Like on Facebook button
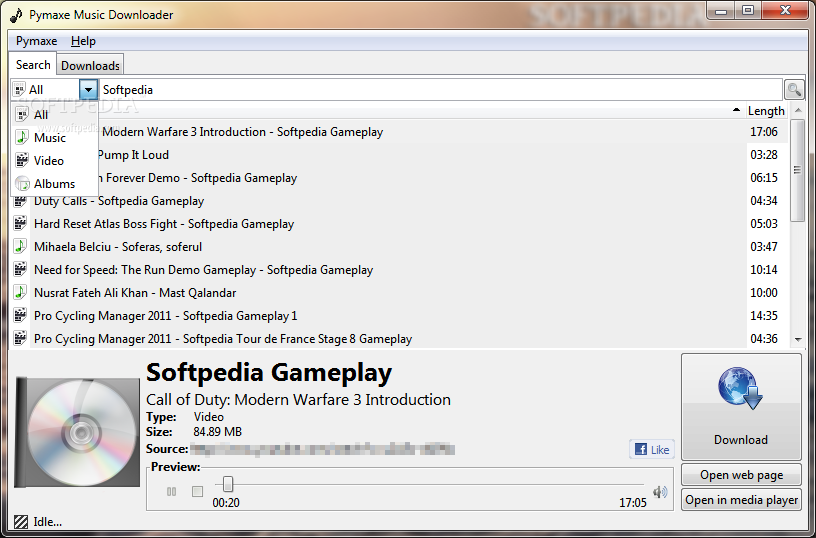This screenshot has width=816, height=538. [652, 449]
